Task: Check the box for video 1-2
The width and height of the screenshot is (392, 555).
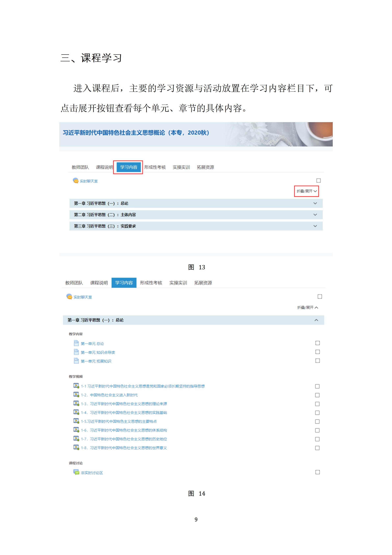Action: (x=317, y=395)
